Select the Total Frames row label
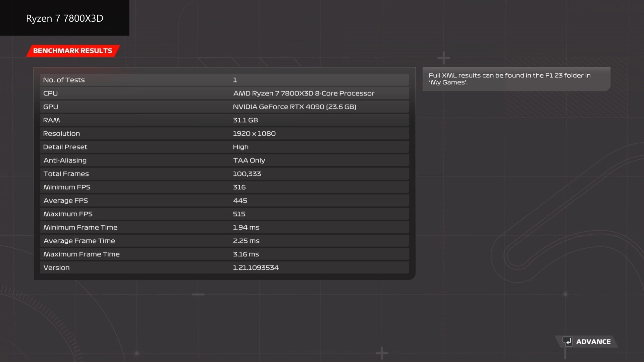The image size is (644, 362). tap(66, 174)
